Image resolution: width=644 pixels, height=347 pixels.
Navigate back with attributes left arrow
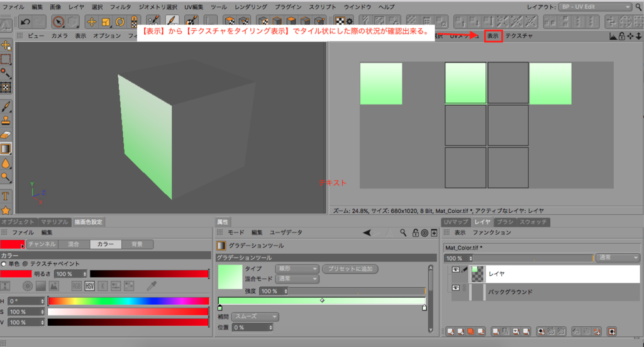point(367,233)
